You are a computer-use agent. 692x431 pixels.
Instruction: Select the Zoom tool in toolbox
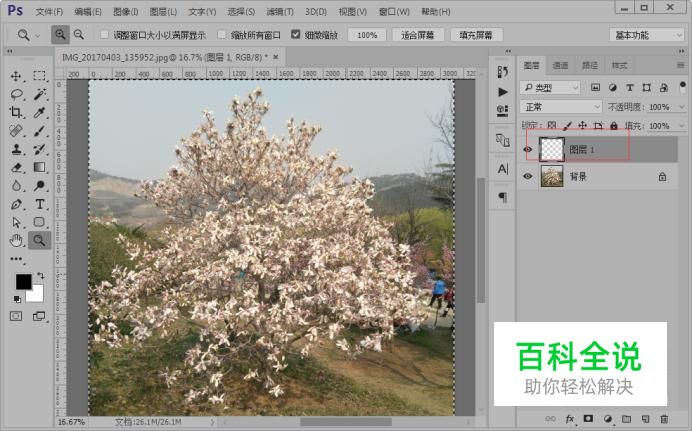click(39, 240)
